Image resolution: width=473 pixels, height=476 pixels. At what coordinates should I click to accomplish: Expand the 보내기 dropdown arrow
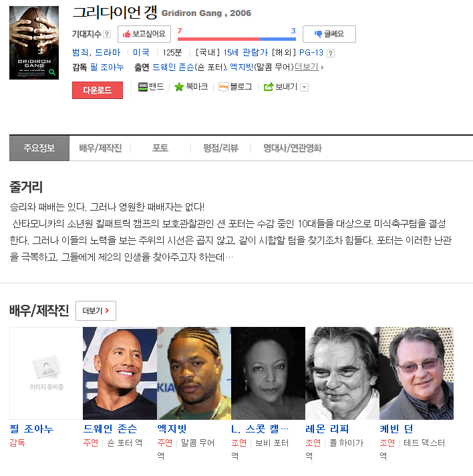pyautogui.click(x=304, y=88)
